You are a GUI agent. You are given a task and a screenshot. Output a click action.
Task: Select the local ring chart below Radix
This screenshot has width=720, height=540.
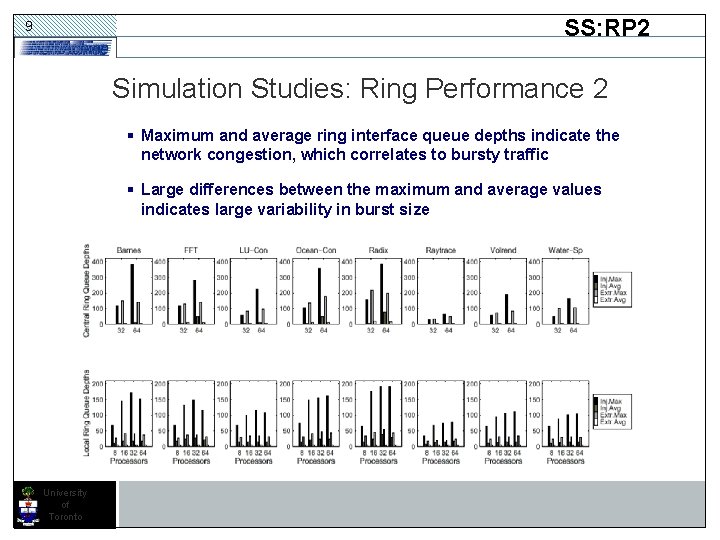click(x=378, y=413)
